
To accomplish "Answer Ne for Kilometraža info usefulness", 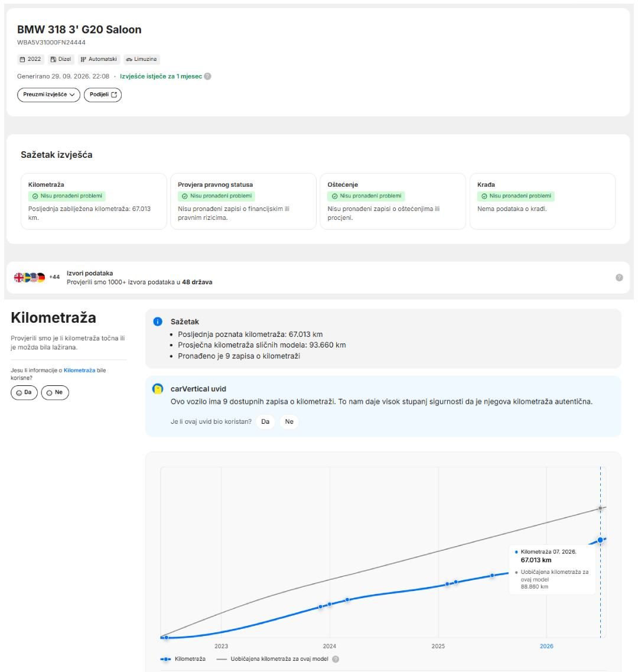I will point(55,392).
